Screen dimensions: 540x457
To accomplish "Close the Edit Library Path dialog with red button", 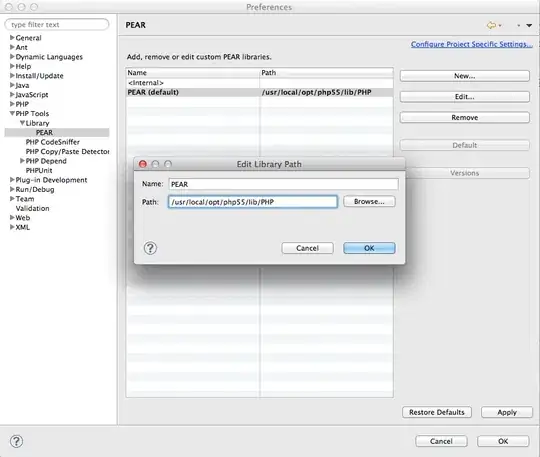I will 143,164.
